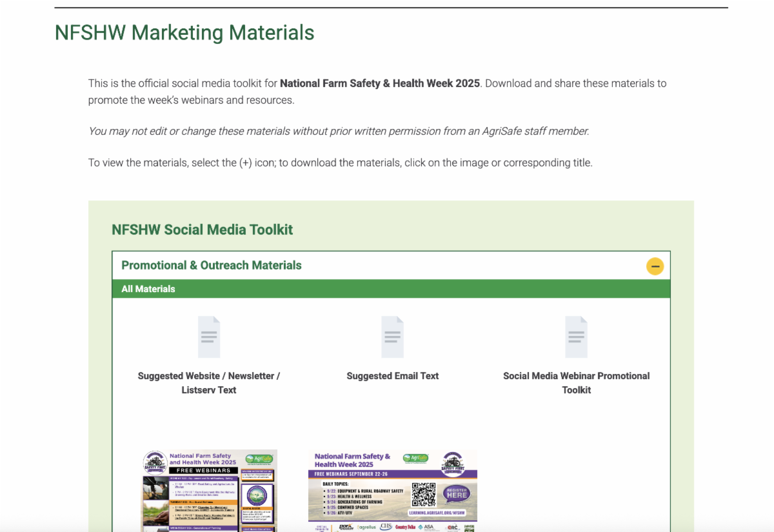Open document icon above Social Media Webinar Toolkit

[x=577, y=337]
